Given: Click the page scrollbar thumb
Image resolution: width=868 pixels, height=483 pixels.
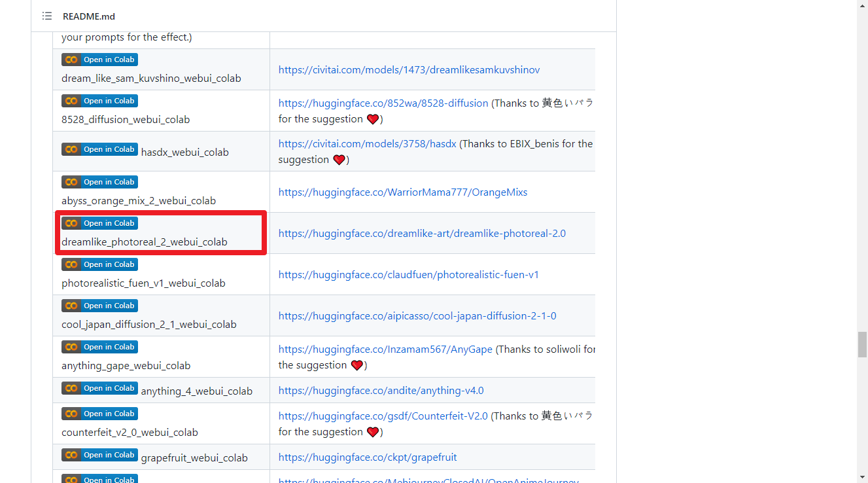Looking at the screenshot, I should pos(863,344).
